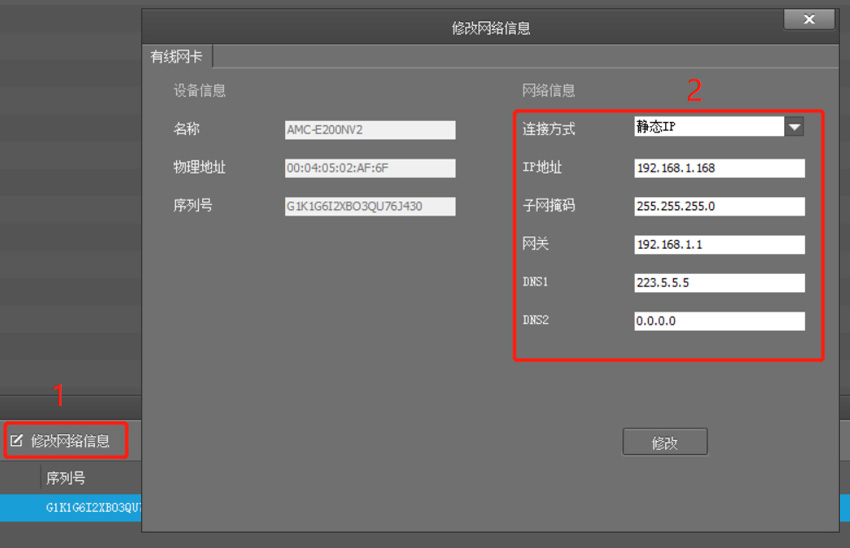
Task: Click the 修改 button to apply
Action: coord(665,442)
